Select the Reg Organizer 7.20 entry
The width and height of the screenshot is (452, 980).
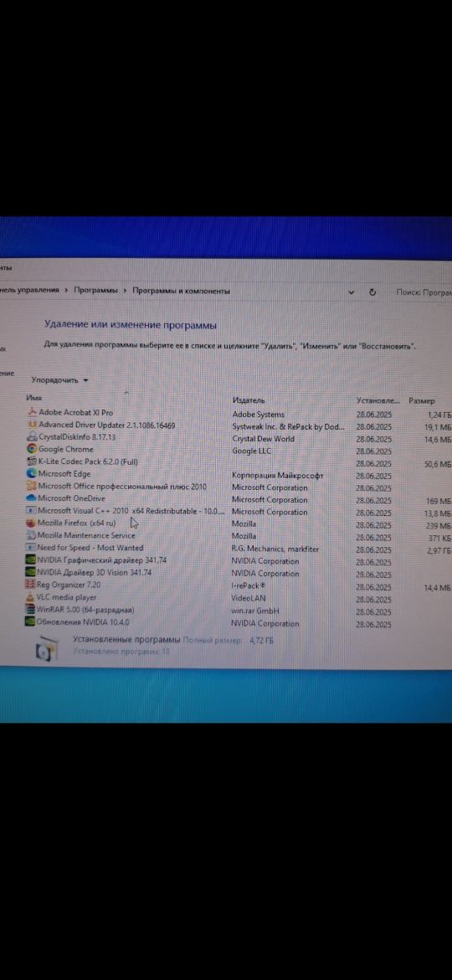click(69, 585)
